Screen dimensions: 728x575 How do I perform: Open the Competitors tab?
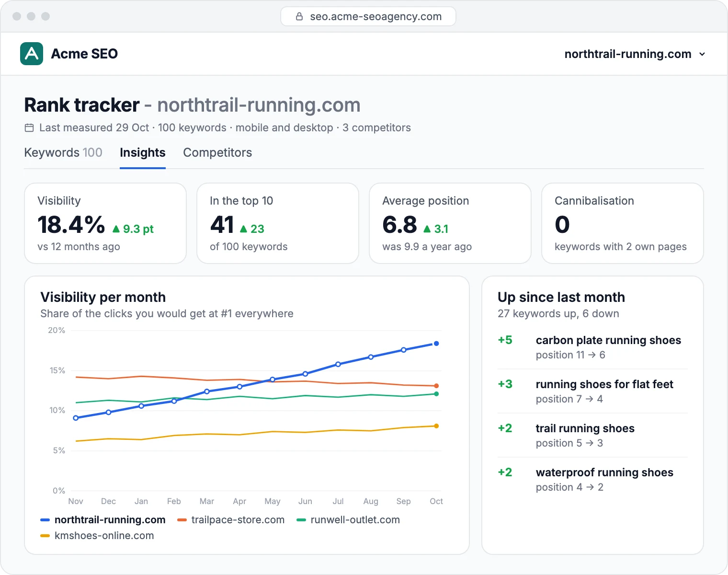[217, 153]
